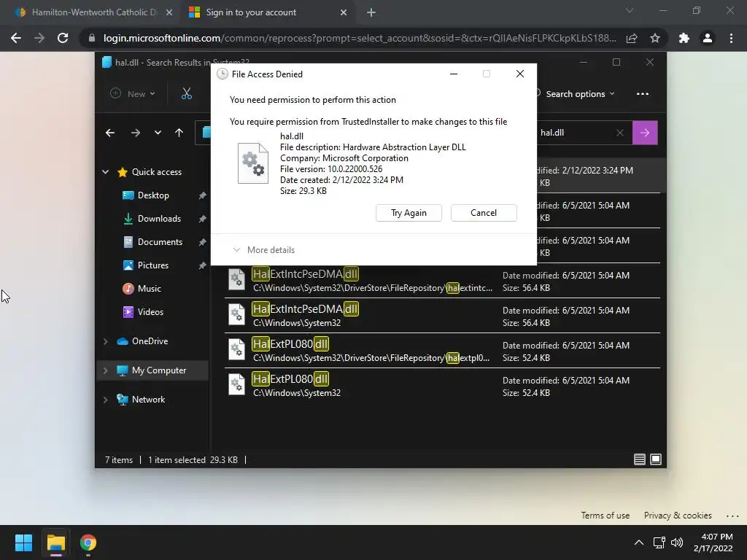Go up one folder level in File Explorer
The width and height of the screenshot is (747, 560).
179,133
